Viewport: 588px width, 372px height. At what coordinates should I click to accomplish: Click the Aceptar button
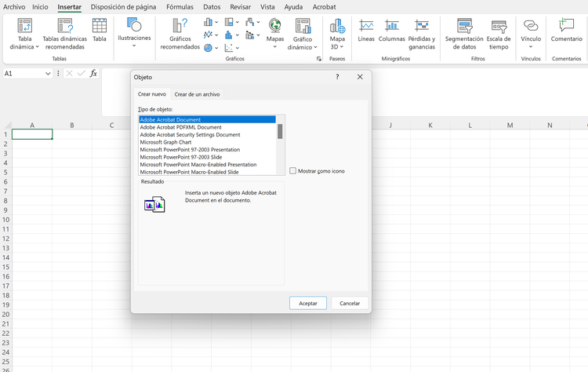tap(308, 303)
